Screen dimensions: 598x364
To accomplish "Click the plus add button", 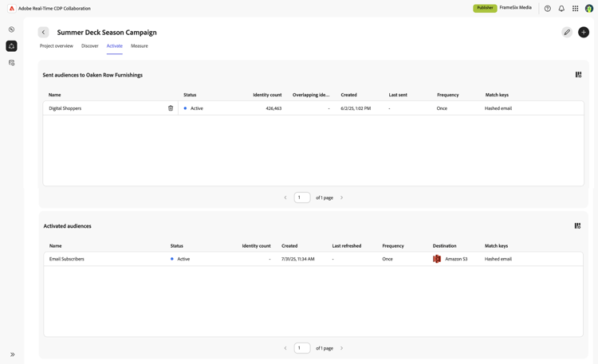I will (x=584, y=33).
